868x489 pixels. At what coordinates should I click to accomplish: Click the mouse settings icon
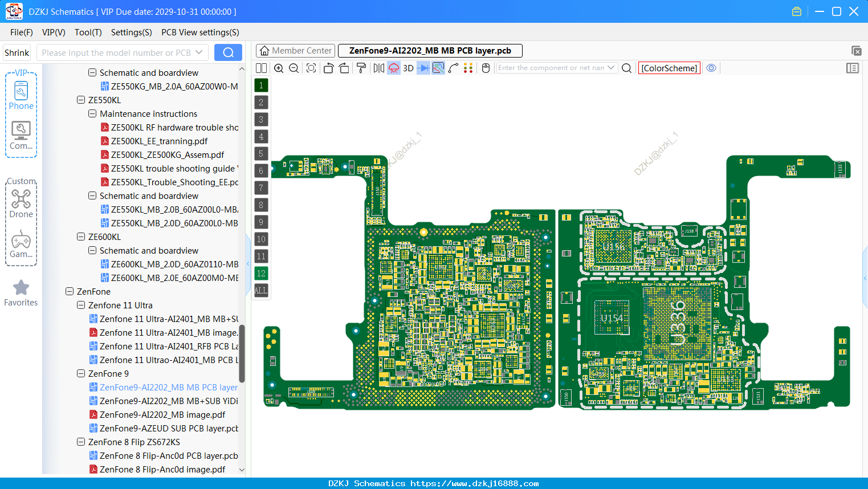tap(486, 68)
